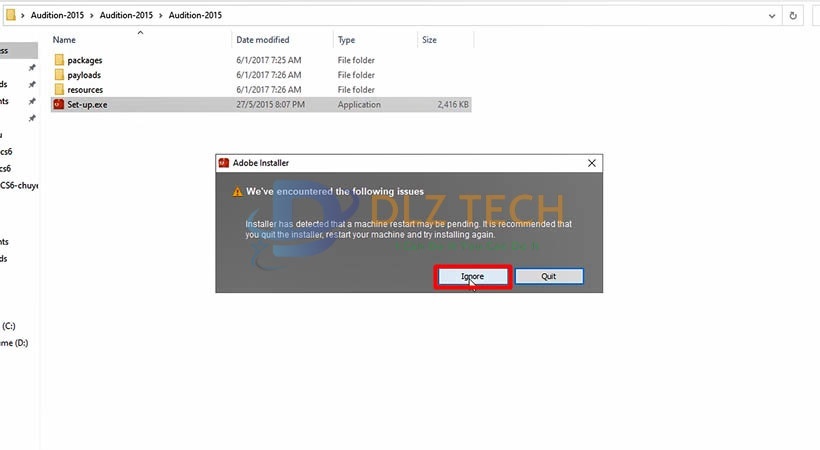Screen dimensions: 820x450
Task: Open the address bar history dropdown arrow
Action: click(771, 16)
